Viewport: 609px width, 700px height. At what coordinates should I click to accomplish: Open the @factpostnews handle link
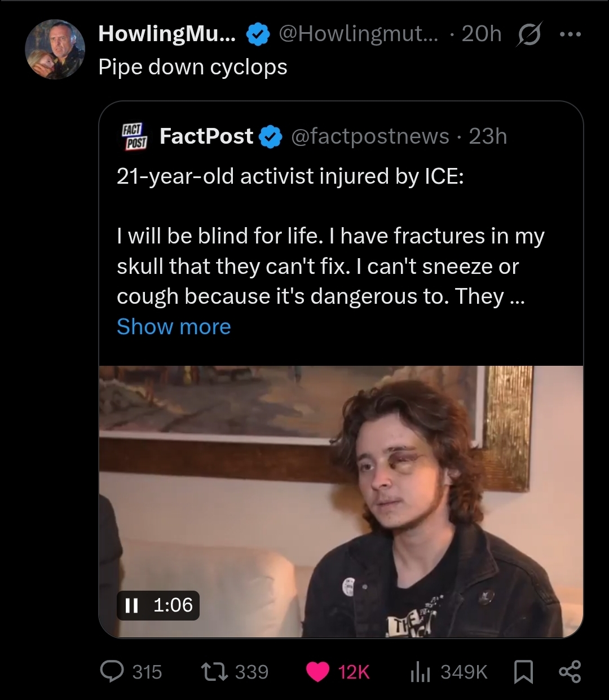(370, 136)
